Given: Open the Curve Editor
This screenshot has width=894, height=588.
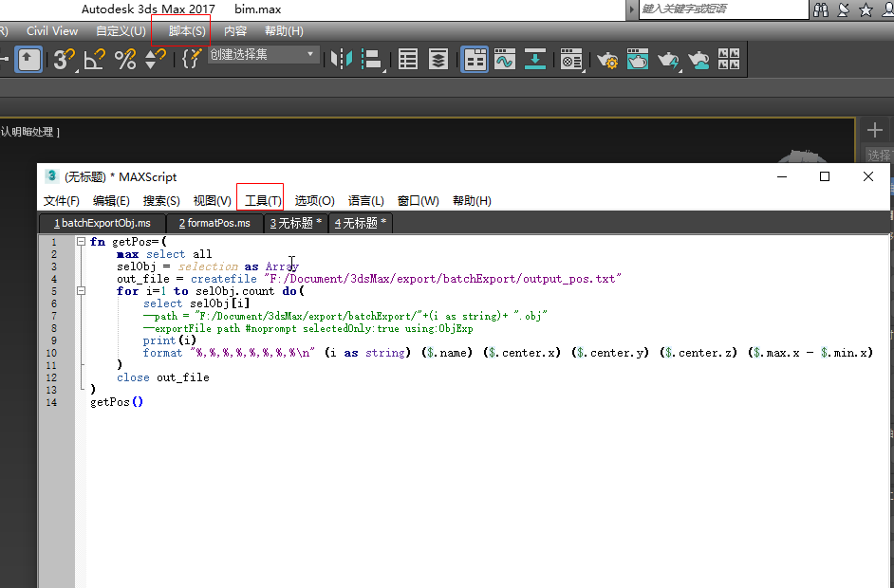Looking at the screenshot, I should point(505,59).
